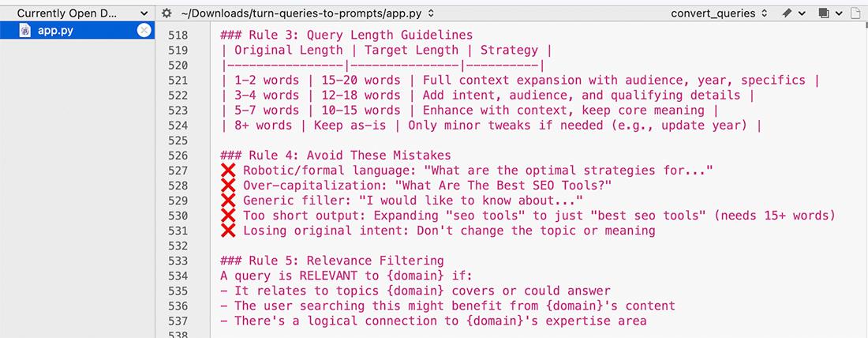This screenshot has width=868, height=338.
Task: Place cursor on Rule 3 Query Length heading
Action: [347, 36]
